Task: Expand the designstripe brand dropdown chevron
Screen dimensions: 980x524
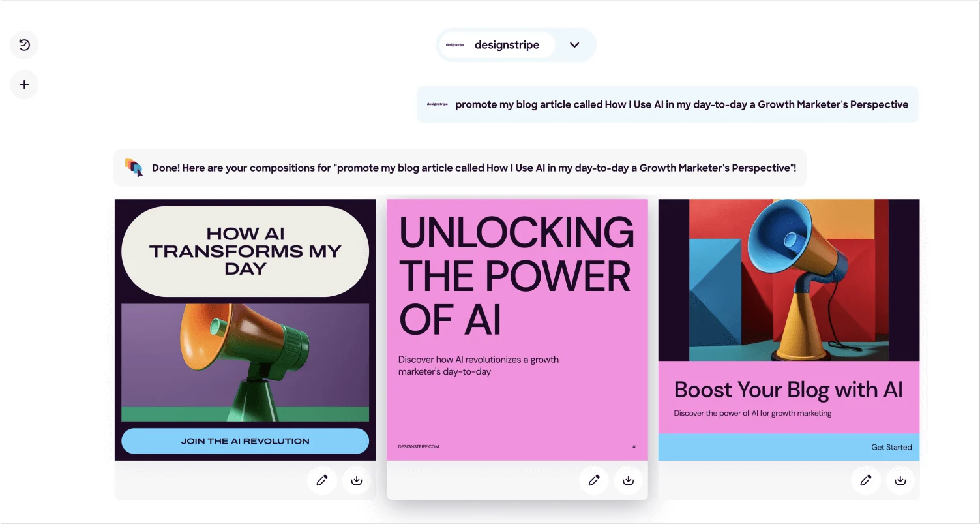Action: point(574,45)
